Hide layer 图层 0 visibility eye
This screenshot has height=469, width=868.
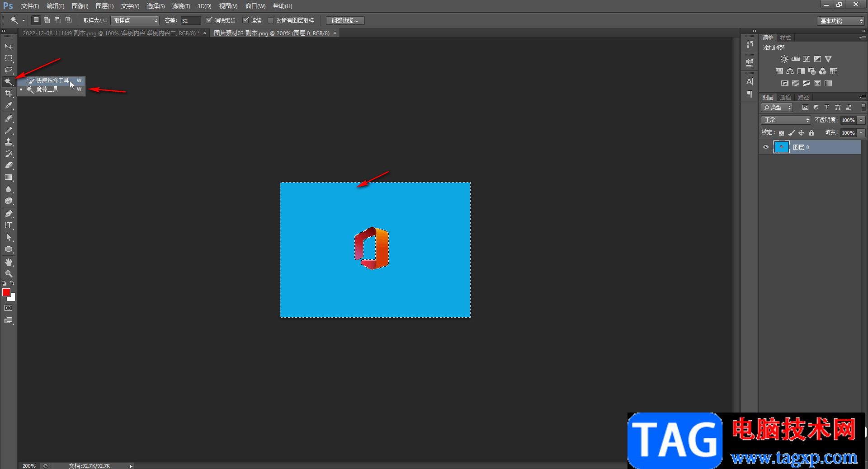click(x=766, y=147)
